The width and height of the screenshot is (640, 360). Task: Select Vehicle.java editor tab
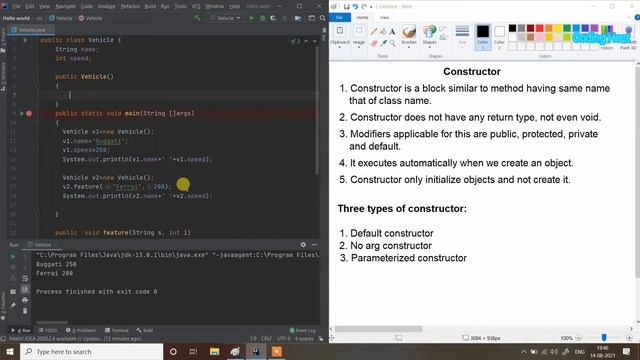coord(31,30)
